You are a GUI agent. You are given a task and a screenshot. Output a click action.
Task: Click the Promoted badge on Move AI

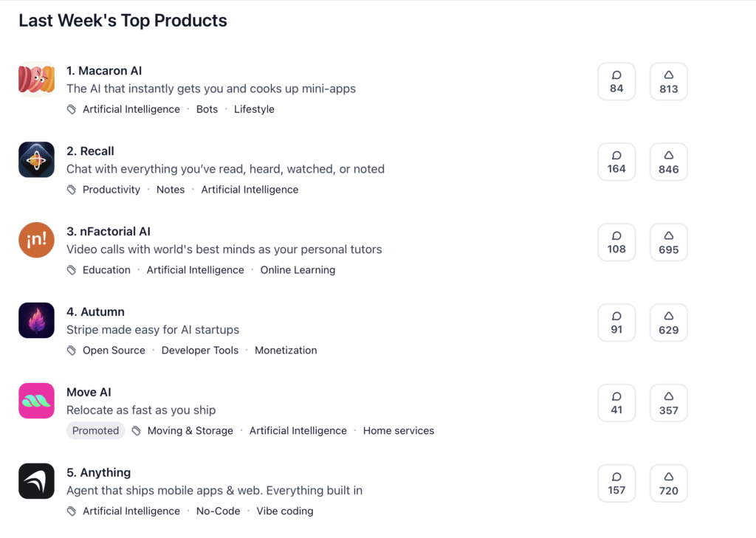pos(95,431)
